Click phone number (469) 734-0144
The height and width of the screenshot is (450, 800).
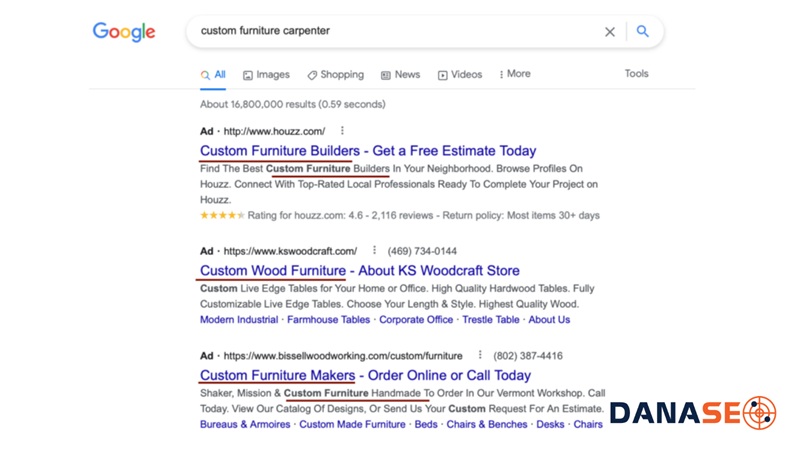pyautogui.click(x=422, y=251)
